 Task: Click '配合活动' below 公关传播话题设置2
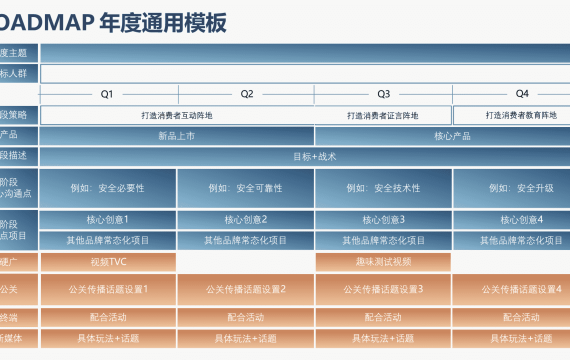(246, 317)
